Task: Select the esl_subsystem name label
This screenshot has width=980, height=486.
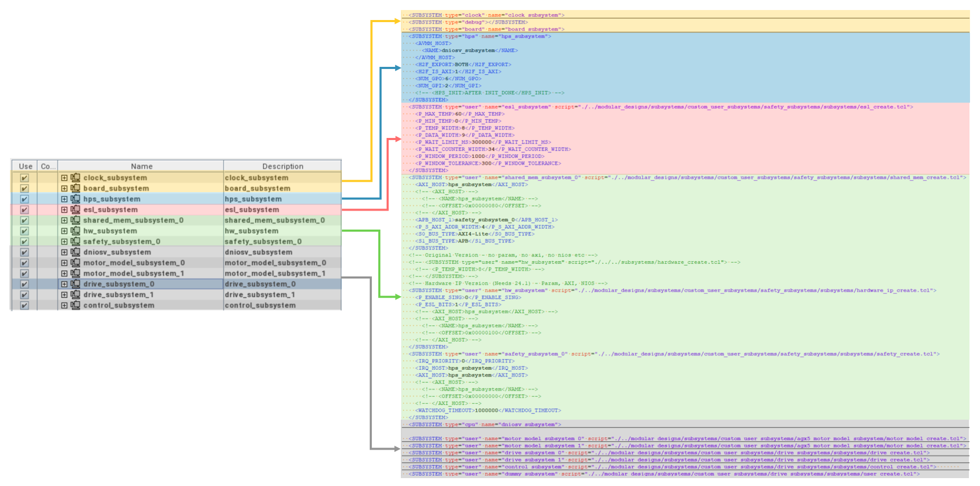Action: pyautogui.click(x=110, y=210)
